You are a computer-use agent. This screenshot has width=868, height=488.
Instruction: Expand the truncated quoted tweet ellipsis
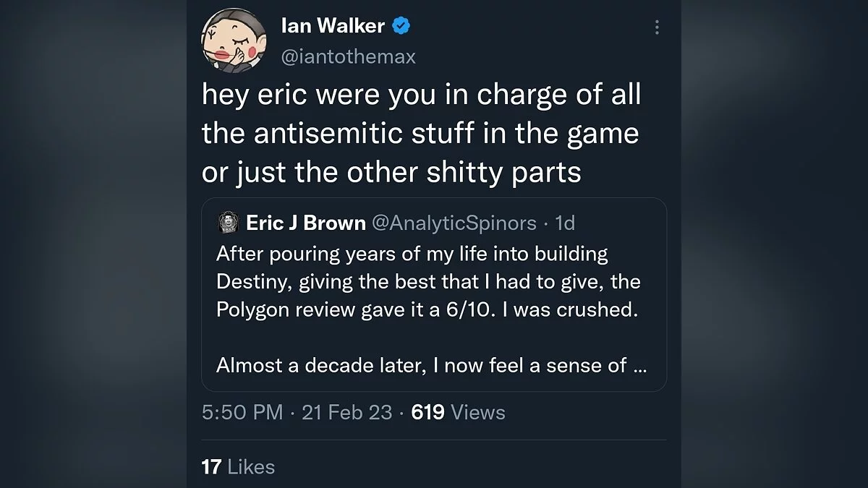(x=639, y=366)
